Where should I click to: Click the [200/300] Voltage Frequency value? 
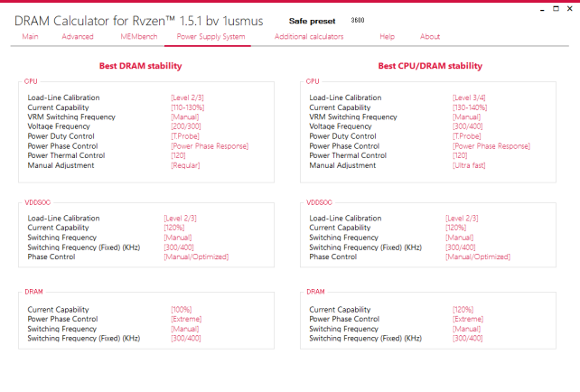[186, 126]
